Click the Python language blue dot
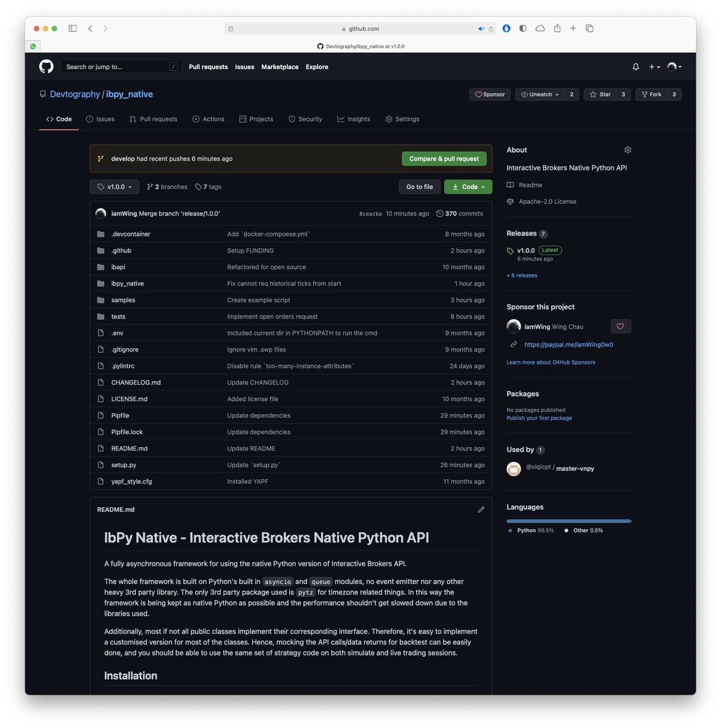This screenshot has width=721, height=728. [511, 530]
